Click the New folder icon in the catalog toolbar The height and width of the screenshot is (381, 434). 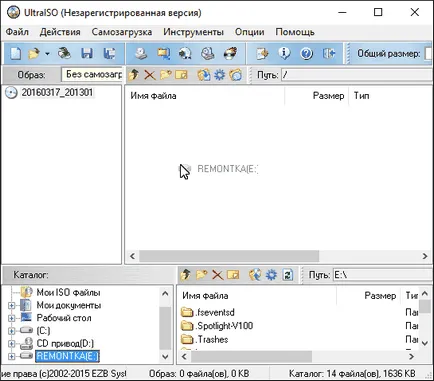201,275
